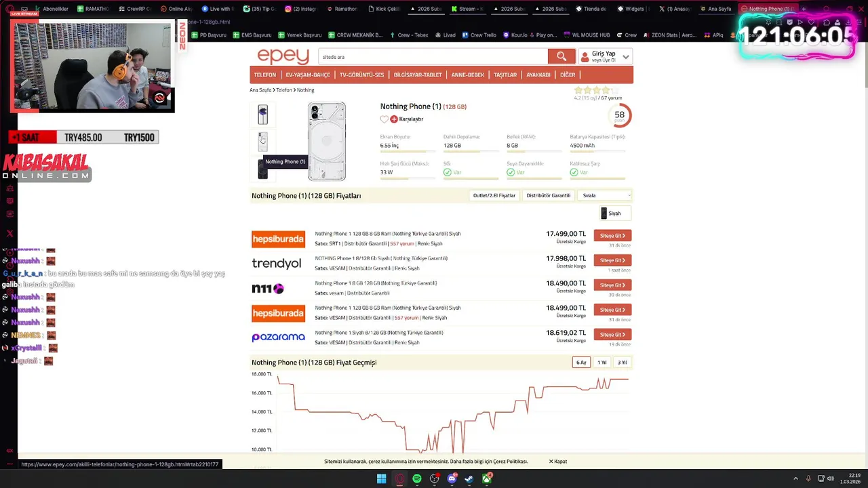The width and height of the screenshot is (868, 488).
Task: Click the user account avatar icon
Action: [585, 57]
